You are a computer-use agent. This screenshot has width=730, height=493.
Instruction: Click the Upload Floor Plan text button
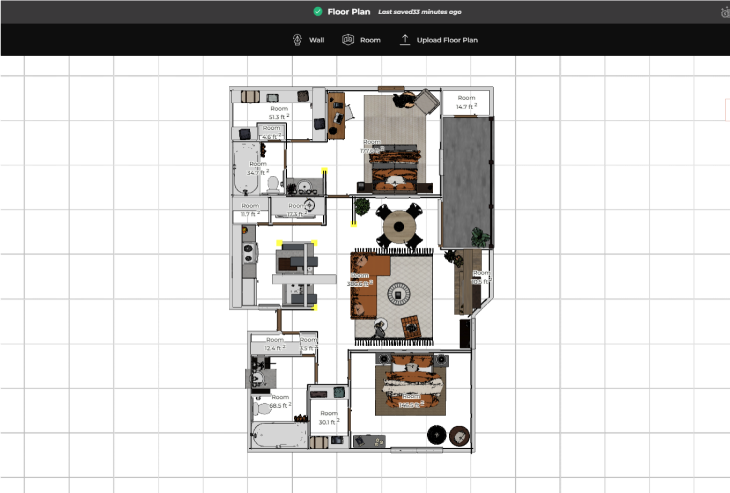[x=447, y=40]
